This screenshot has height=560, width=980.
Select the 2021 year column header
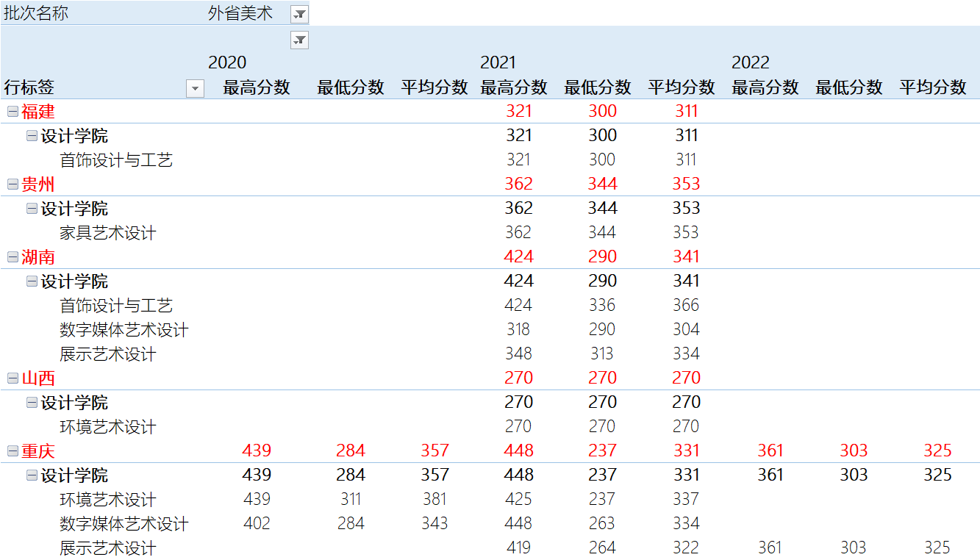(498, 63)
